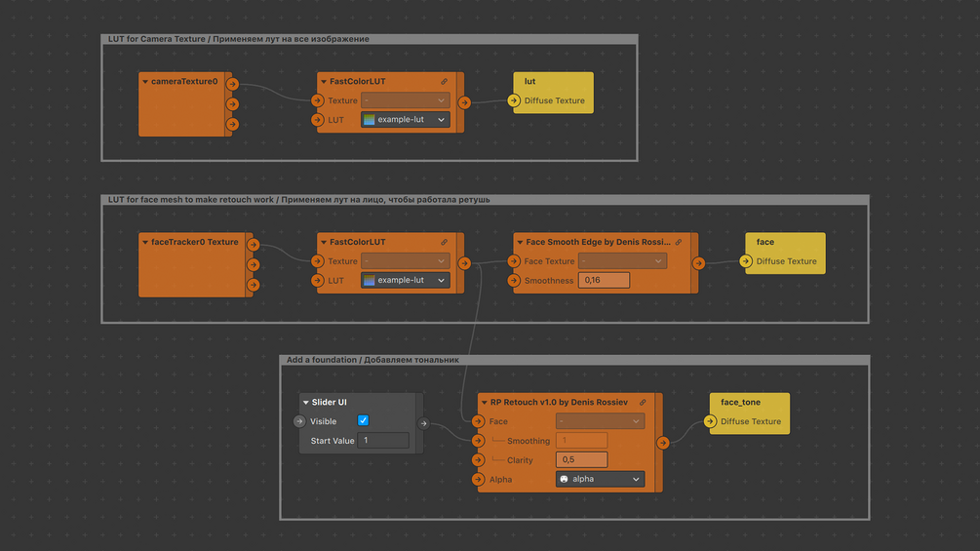Collapse the second FastColorLUT node

pos(324,242)
